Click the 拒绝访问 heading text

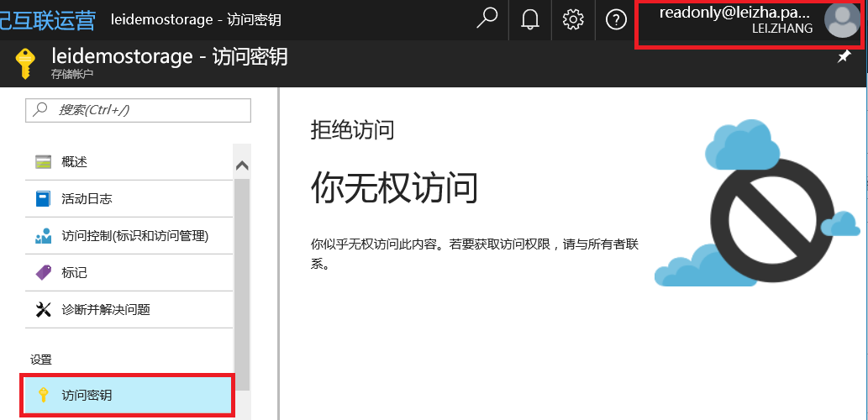pyautogui.click(x=353, y=130)
